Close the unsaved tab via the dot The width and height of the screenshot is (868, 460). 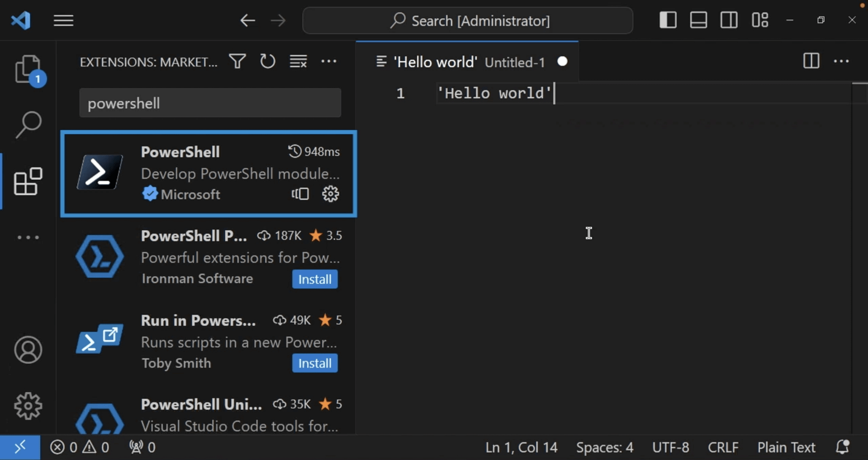pos(563,61)
